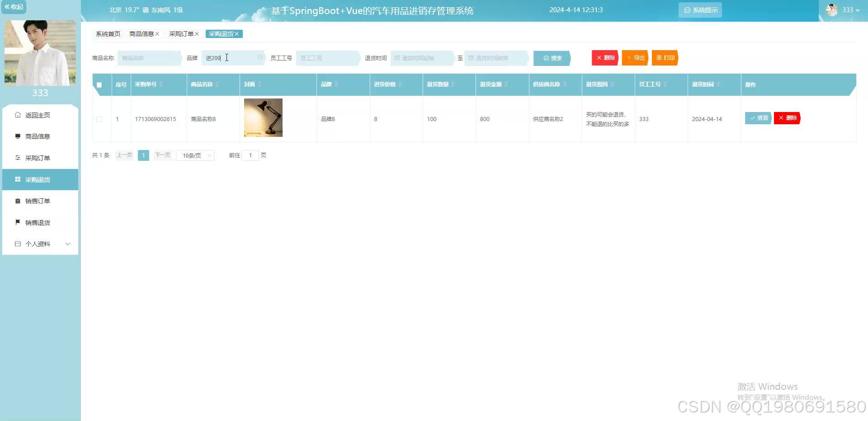This screenshot has height=421, width=868.
Task: Select cell text 1713069002615
Action: (156, 119)
